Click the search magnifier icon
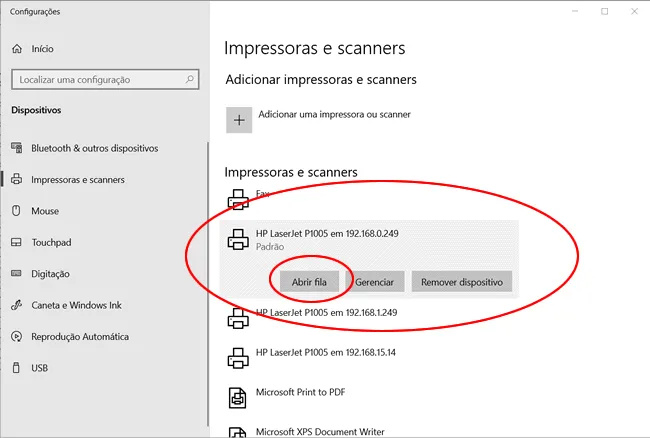 189,79
